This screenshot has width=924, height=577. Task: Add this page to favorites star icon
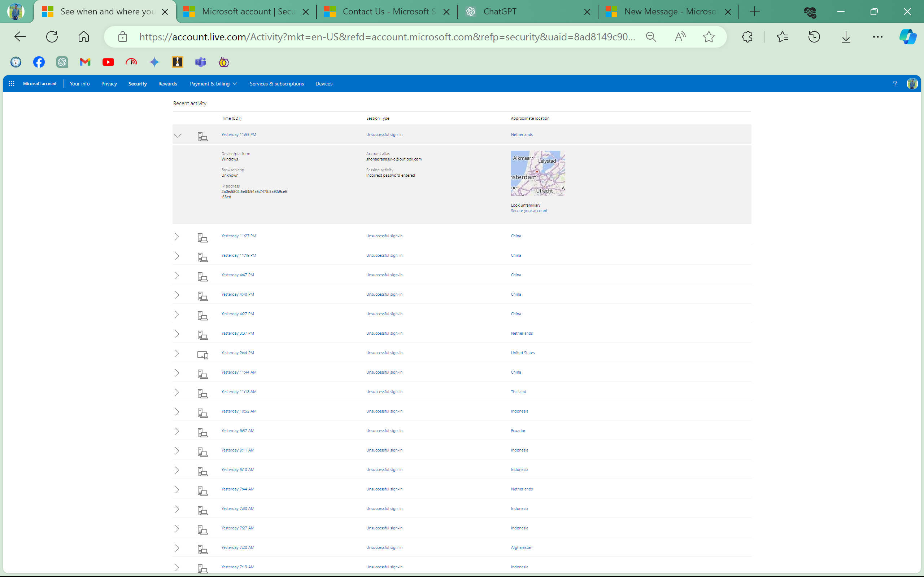[709, 37]
